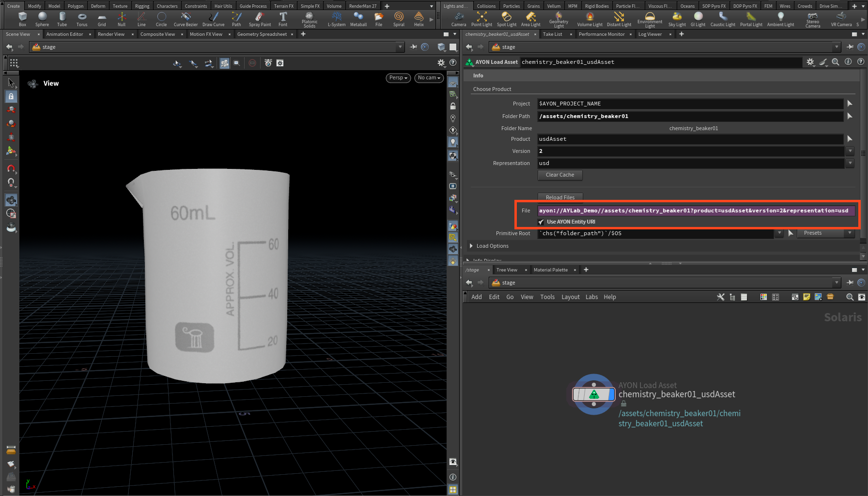Toggle the camera view tool in viewport sidebar
868x496 pixels.
11,200
